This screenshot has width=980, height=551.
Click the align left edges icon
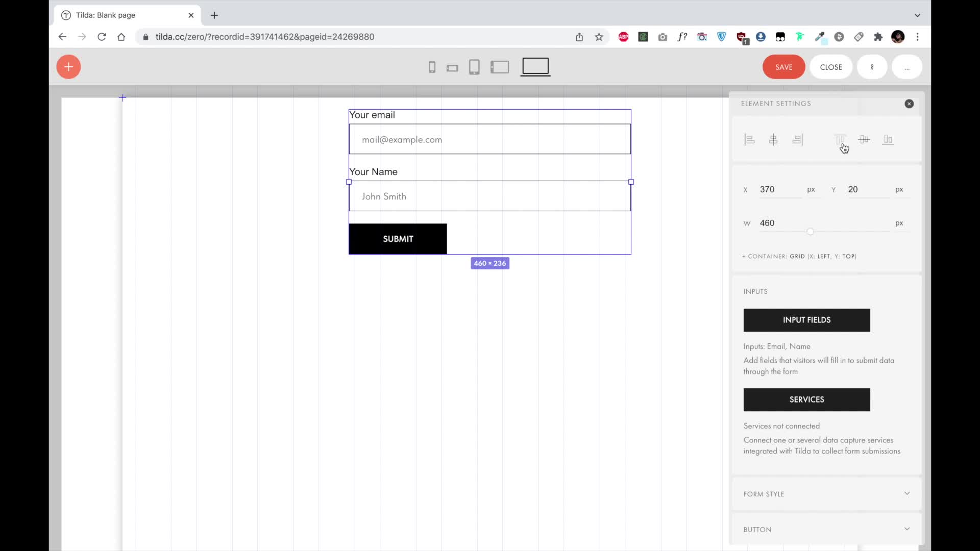click(749, 139)
